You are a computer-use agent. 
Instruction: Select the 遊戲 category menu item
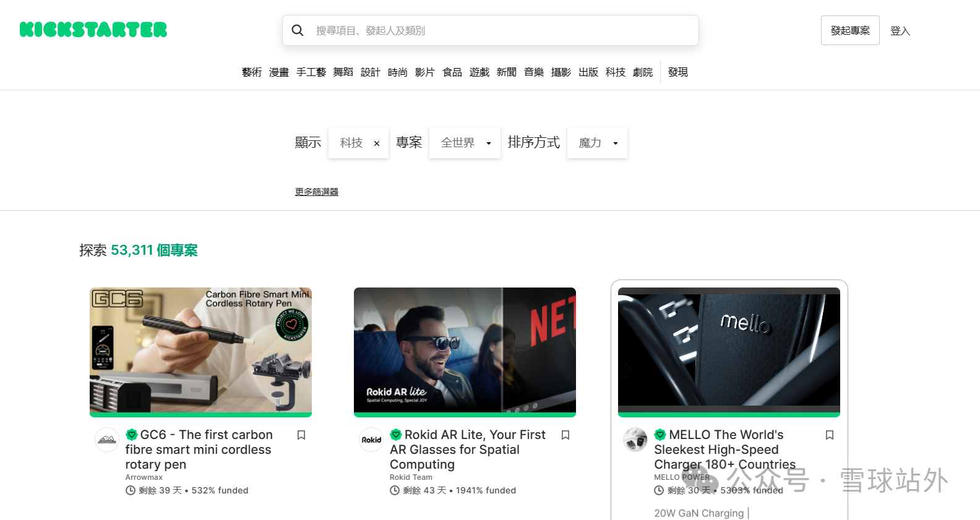click(479, 72)
